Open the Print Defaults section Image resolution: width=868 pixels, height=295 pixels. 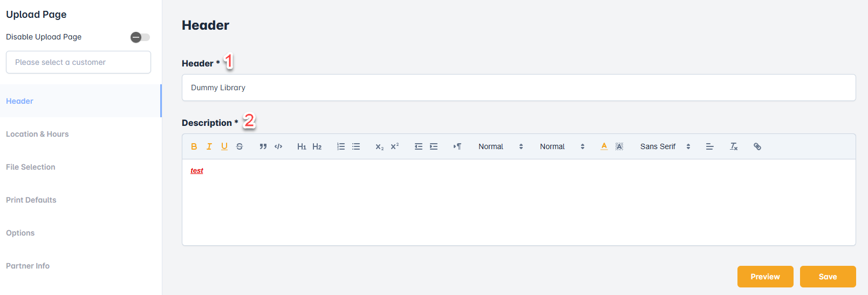[31, 200]
